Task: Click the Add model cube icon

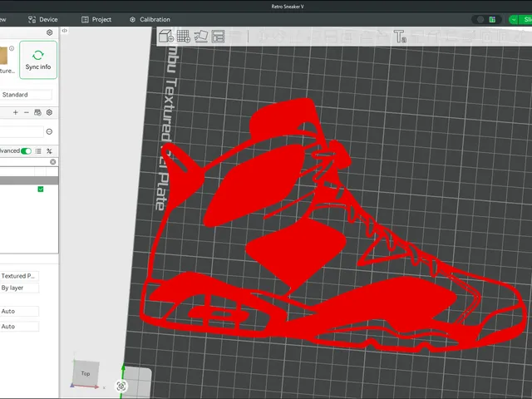Action: click(x=166, y=36)
